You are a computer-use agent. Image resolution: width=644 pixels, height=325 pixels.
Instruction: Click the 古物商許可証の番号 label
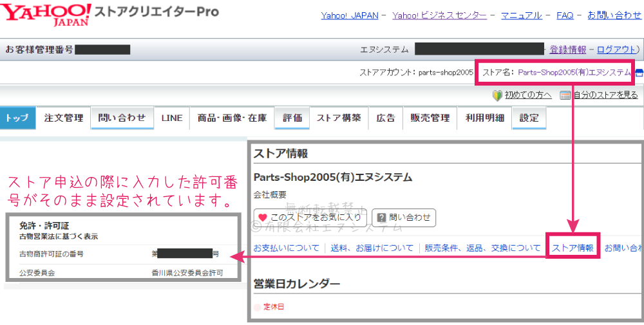pos(52,254)
